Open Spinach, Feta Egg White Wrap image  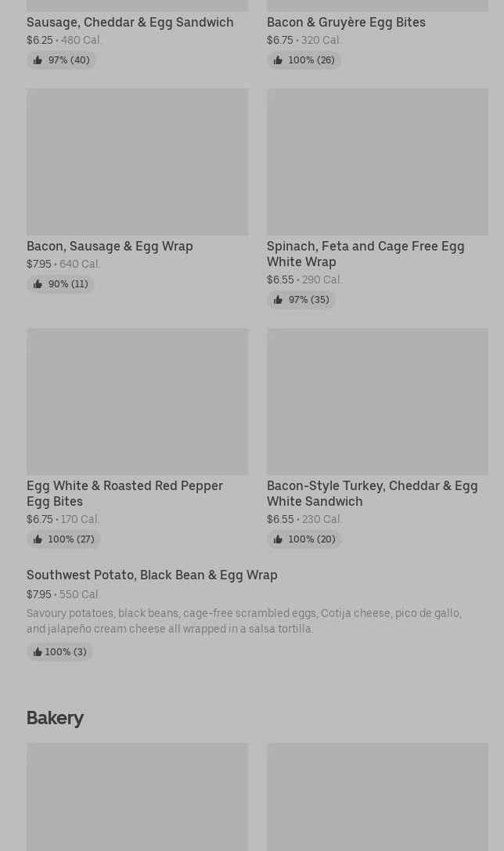377,161
